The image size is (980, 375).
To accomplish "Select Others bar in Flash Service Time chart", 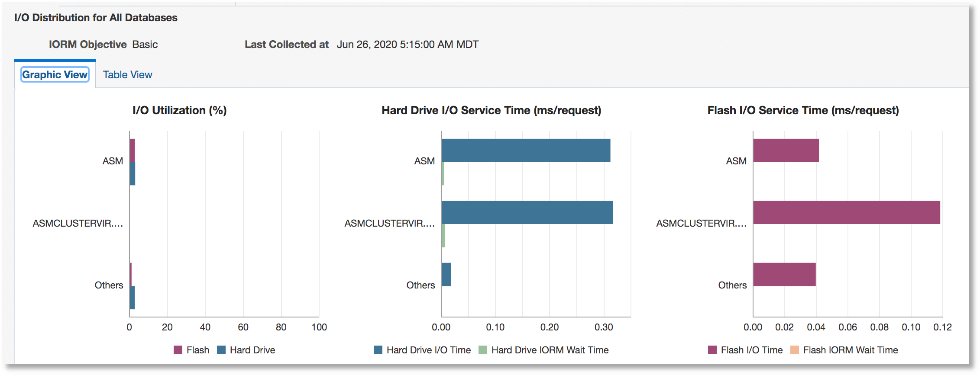I will coord(785,274).
